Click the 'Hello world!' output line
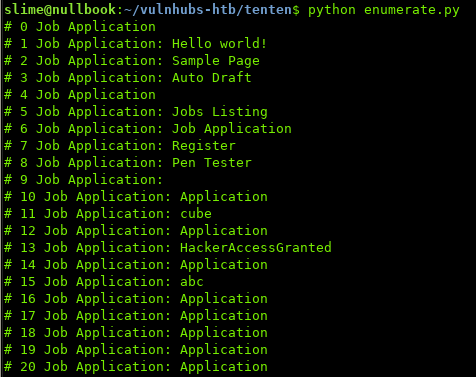Viewport: 476px width, 377px height. [x=136, y=44]
